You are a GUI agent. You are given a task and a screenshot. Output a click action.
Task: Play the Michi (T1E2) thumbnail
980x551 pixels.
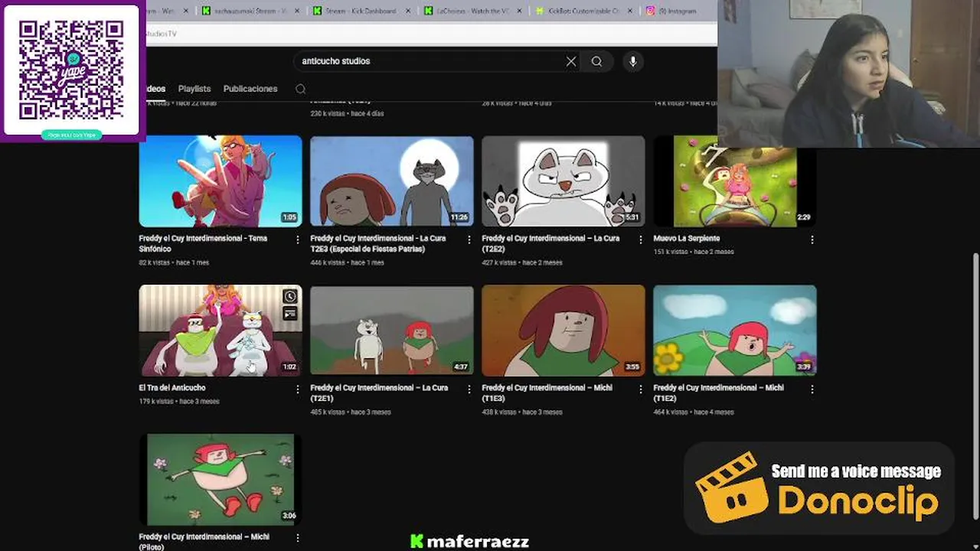pyautogui.click(x=735, y=330)
